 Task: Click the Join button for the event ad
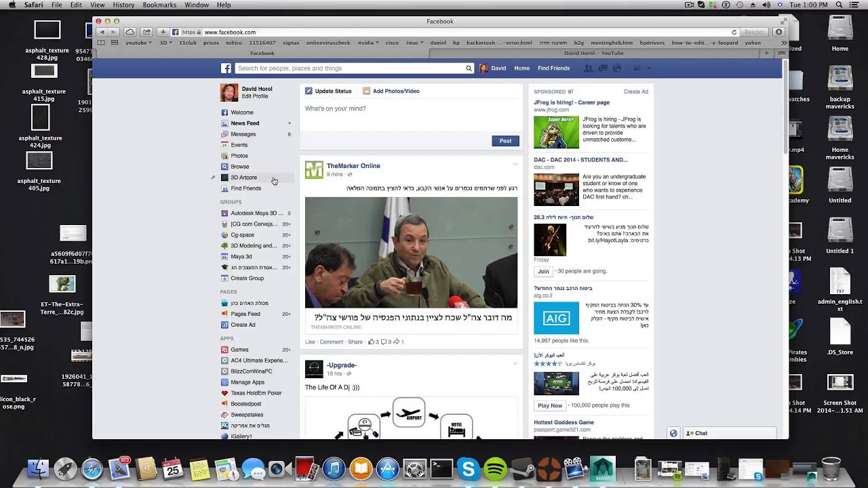(543, 271)
